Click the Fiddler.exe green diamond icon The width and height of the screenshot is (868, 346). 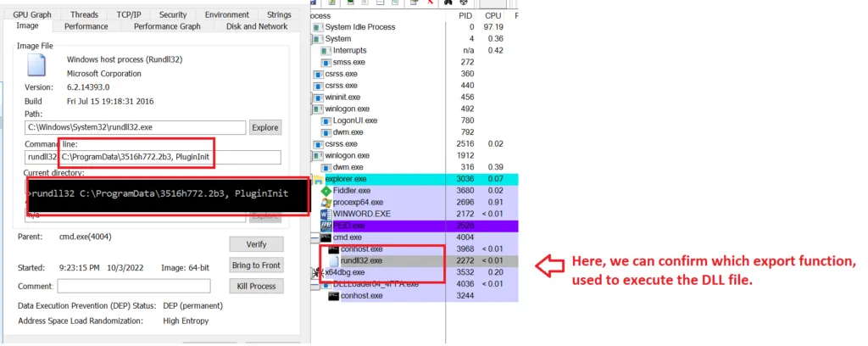(x=326, y=191)
